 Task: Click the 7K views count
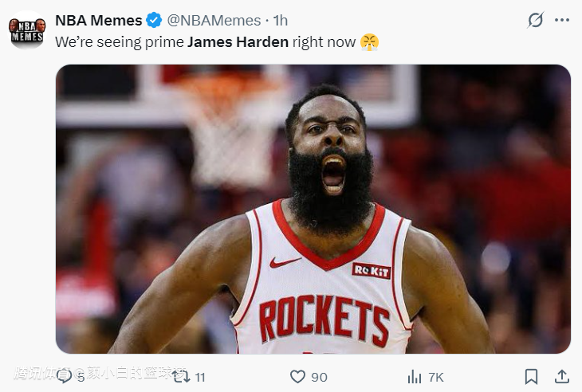point(435,377)
